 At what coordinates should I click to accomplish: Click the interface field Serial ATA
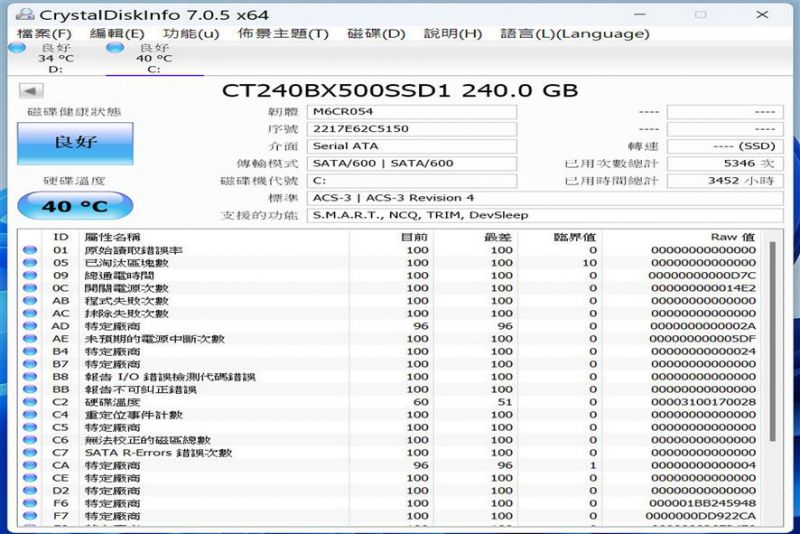pos(411,146)
